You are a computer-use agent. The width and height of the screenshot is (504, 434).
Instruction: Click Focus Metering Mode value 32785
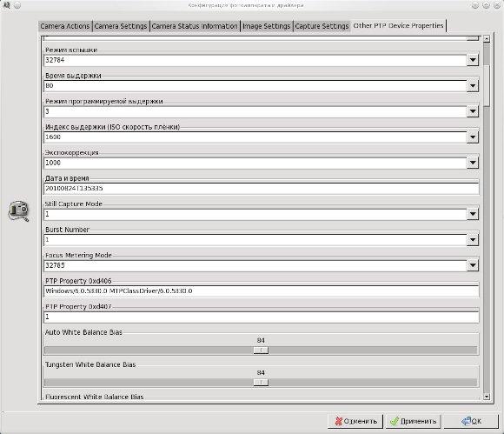tap(255, 265)
